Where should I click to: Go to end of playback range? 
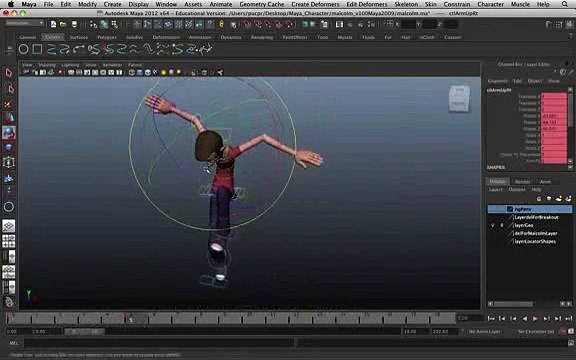[569, 318]
